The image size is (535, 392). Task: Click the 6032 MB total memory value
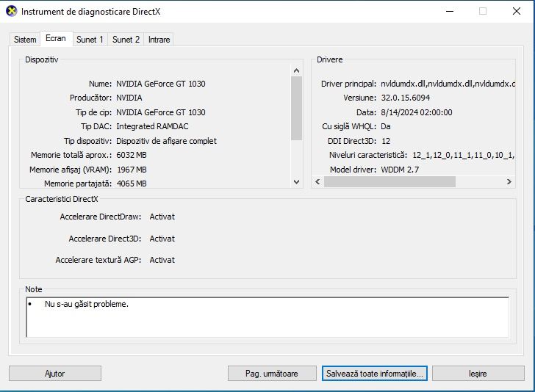pos(132,155)
